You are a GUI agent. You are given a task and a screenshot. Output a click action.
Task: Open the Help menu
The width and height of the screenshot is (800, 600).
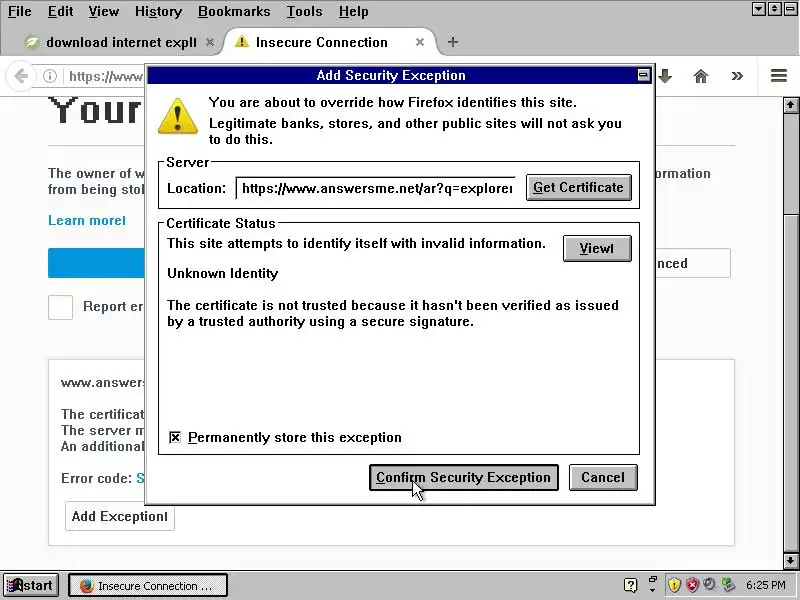pos(354,11)
